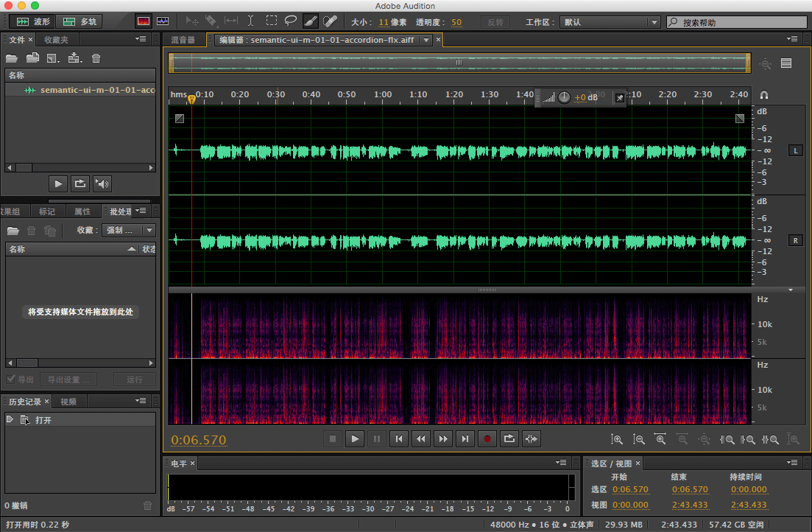Move playhead to previous marker

399,438
